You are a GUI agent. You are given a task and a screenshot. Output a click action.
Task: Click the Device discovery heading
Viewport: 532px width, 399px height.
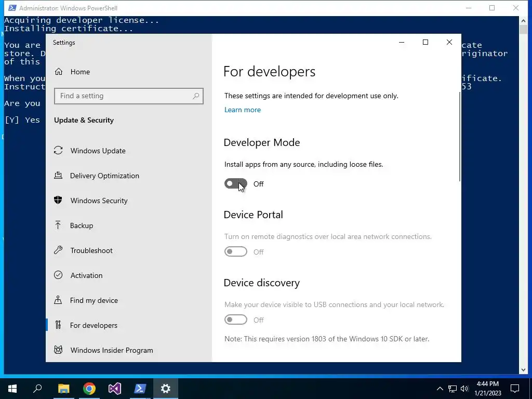tap(262, 283)
